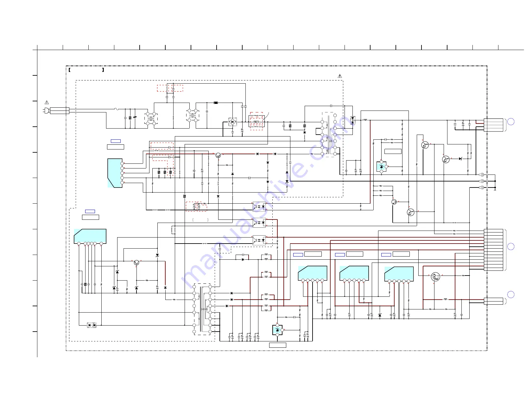Select the cyan shunt regulator at bottom center
532x400 pixels.
pyautogui.click(x=278, y=330)
